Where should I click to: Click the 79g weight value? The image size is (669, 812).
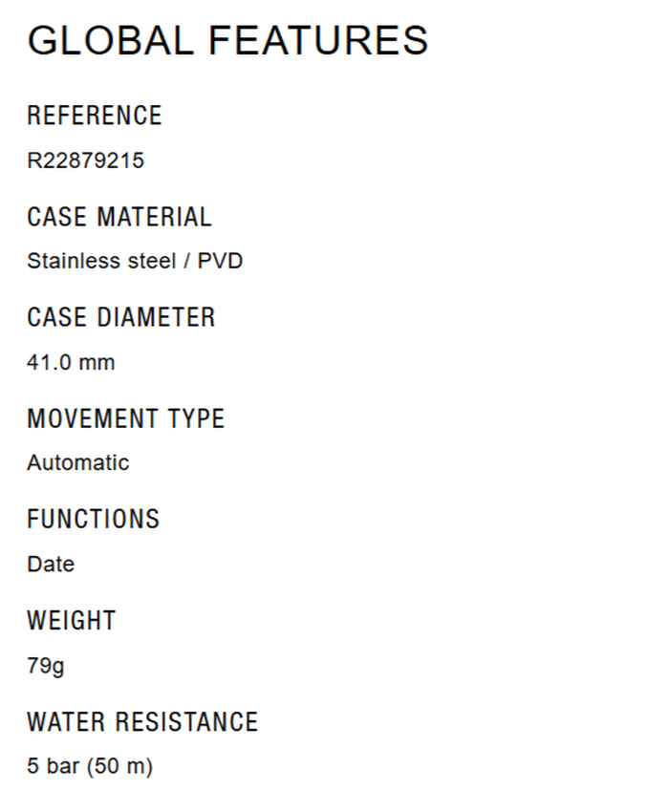(46, 666)
